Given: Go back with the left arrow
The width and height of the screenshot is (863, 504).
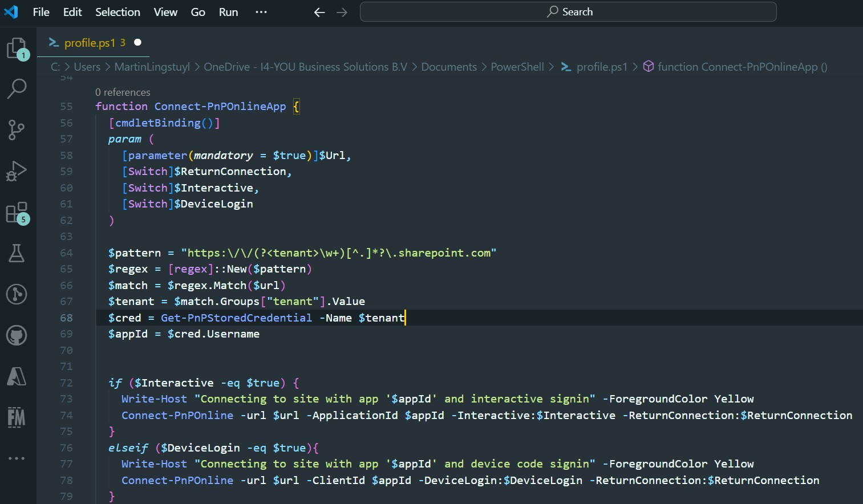Looking at the screenshot, I should pyautogui.click(x=319, y=12).
